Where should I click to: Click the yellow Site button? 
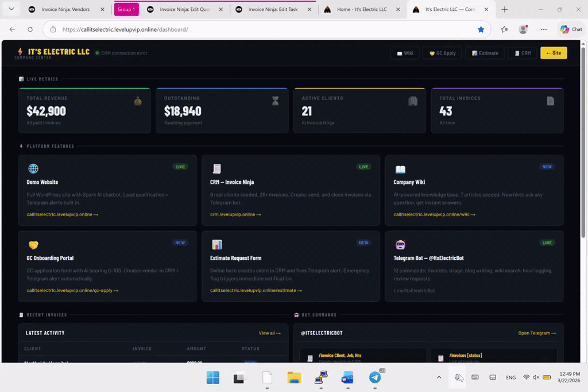[554, 53]
